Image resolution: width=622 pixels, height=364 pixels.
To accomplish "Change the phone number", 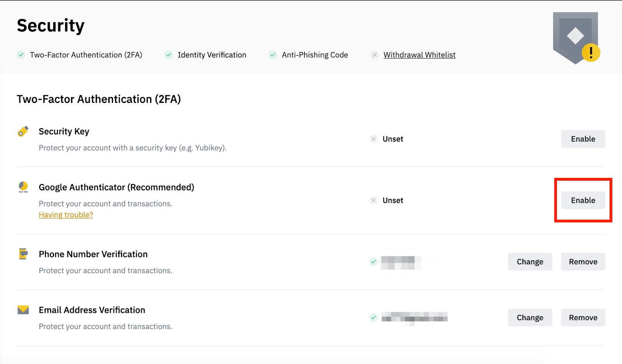I will pos(530,262).
